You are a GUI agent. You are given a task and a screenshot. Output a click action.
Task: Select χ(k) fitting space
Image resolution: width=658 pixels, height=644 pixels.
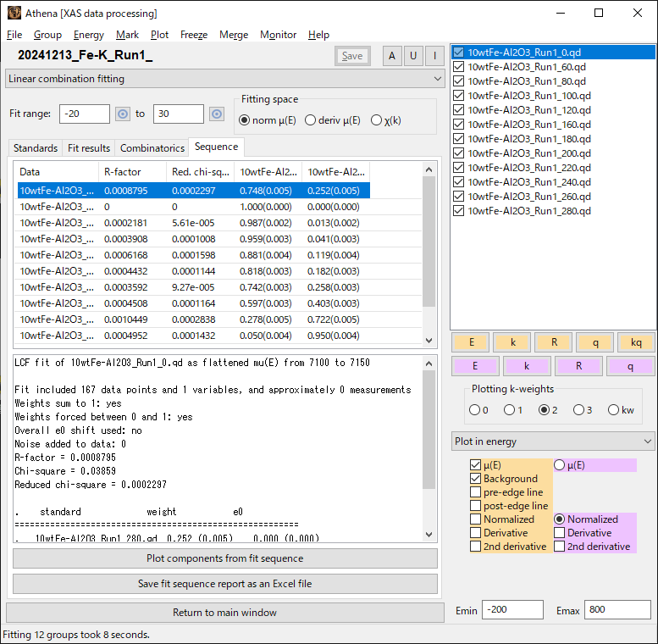click(x=376, y=120)
